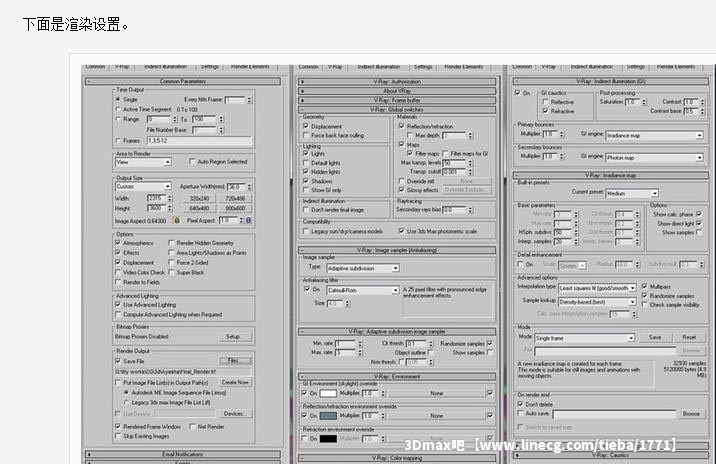Click the 800x600 output size preset

[235, 208]
